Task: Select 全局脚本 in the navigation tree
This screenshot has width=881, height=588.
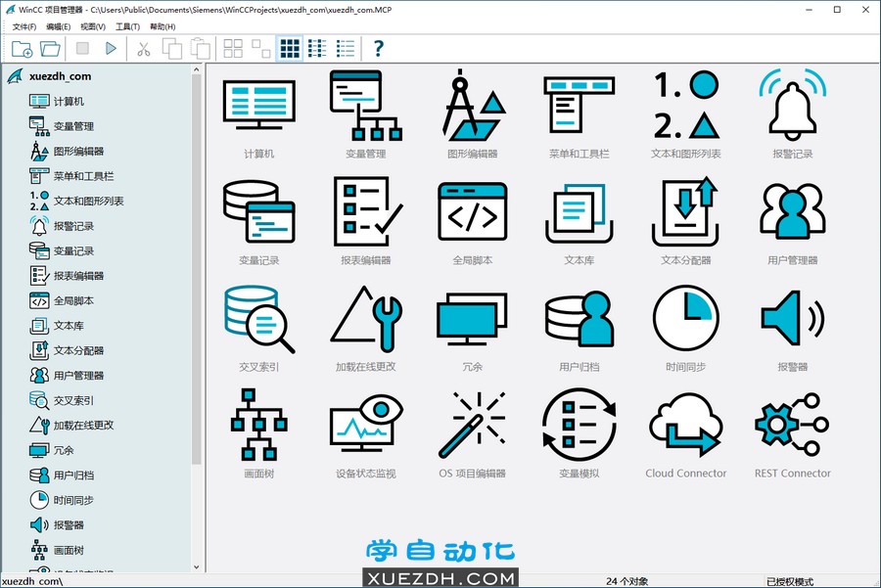Action: [73, 300]
